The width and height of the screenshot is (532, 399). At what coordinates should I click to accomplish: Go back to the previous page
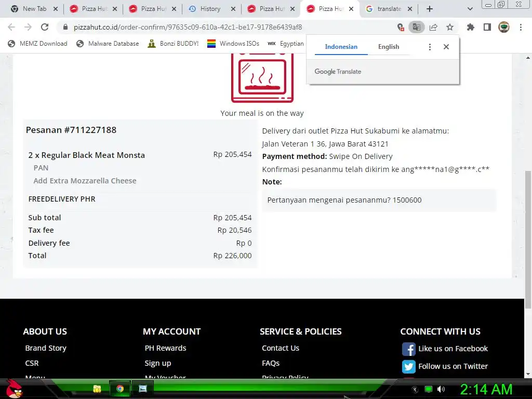pos(11,27)
